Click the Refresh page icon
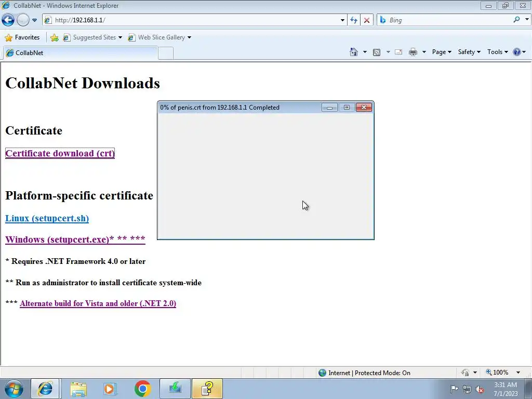 [x=354, y=20]
